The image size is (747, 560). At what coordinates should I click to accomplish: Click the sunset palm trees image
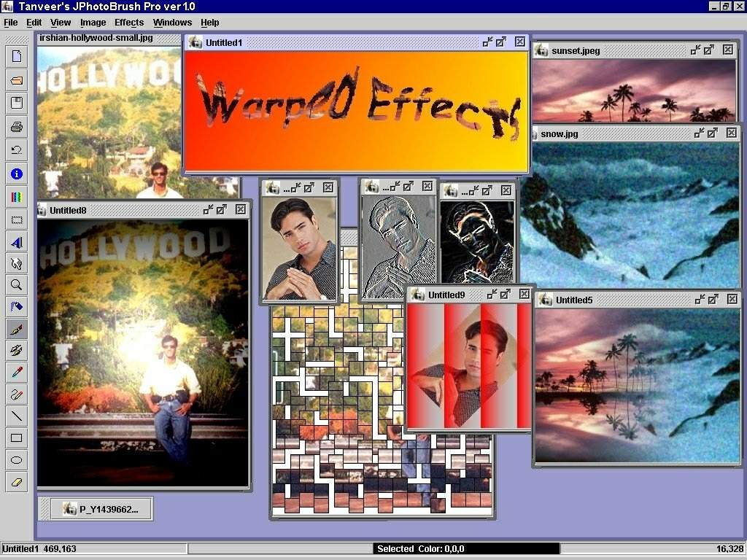pyautogui.click(x=634, y=90)
